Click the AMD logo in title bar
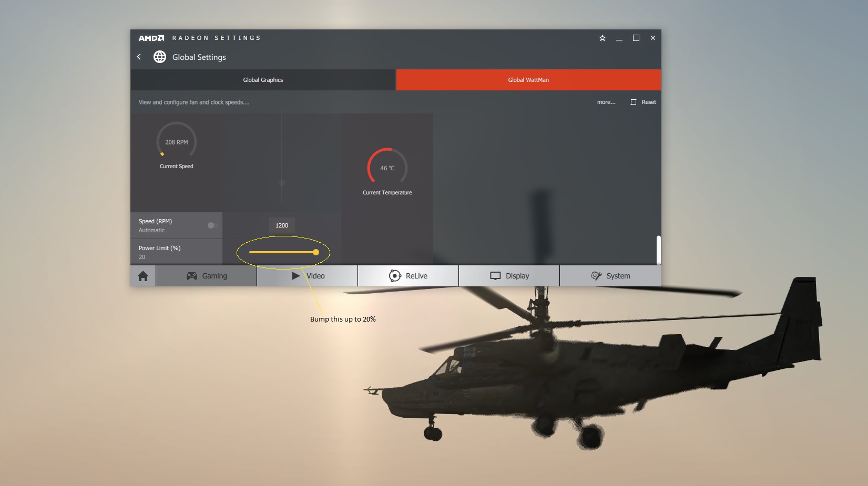 [x=151, y=38]
